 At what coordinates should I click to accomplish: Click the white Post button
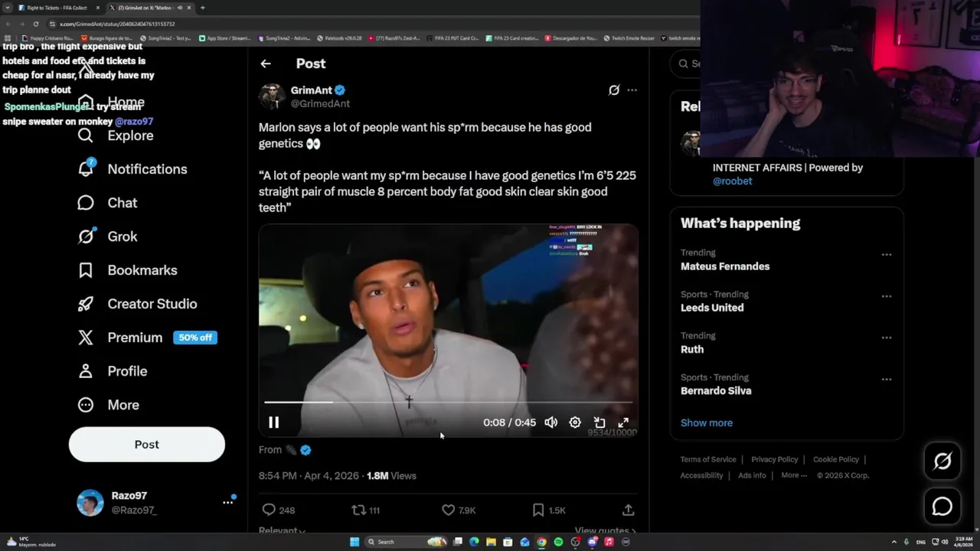click(x=147, y=445)
